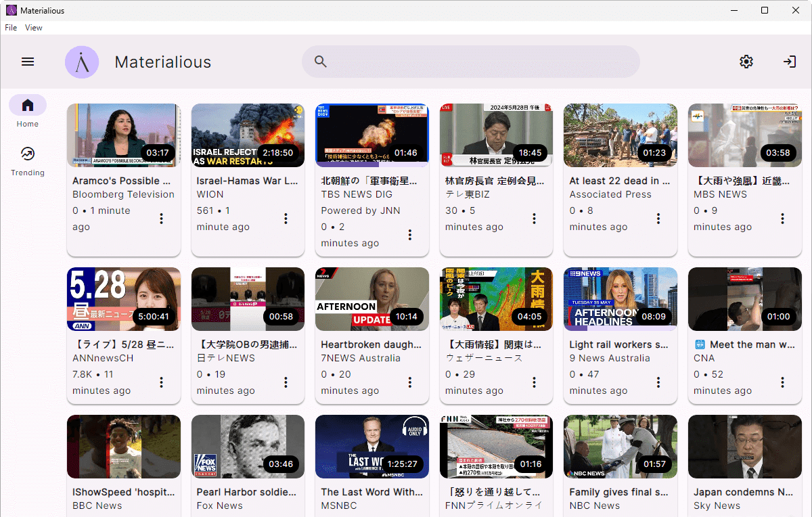
Task: Play the 5.28 ANN live thumbnail
Action: click(124, 299)
